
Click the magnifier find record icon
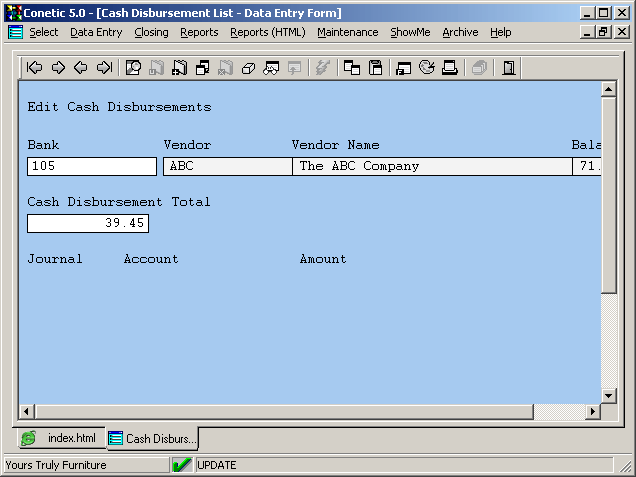click(133, 68)
